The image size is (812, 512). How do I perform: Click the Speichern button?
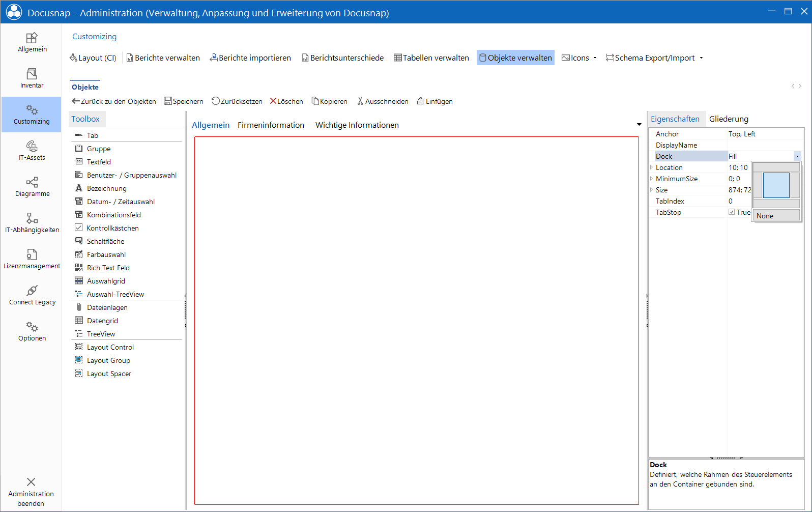coord(184,101)
